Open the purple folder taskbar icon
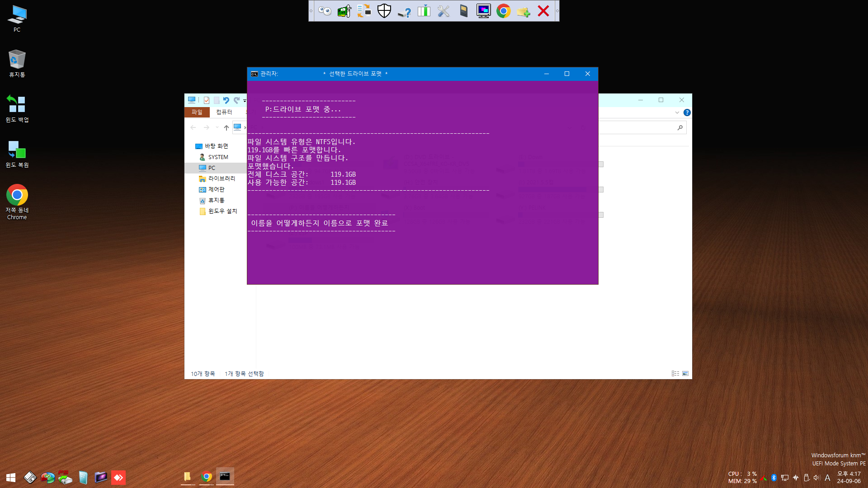The image size is (868, 488). point(101,477)
